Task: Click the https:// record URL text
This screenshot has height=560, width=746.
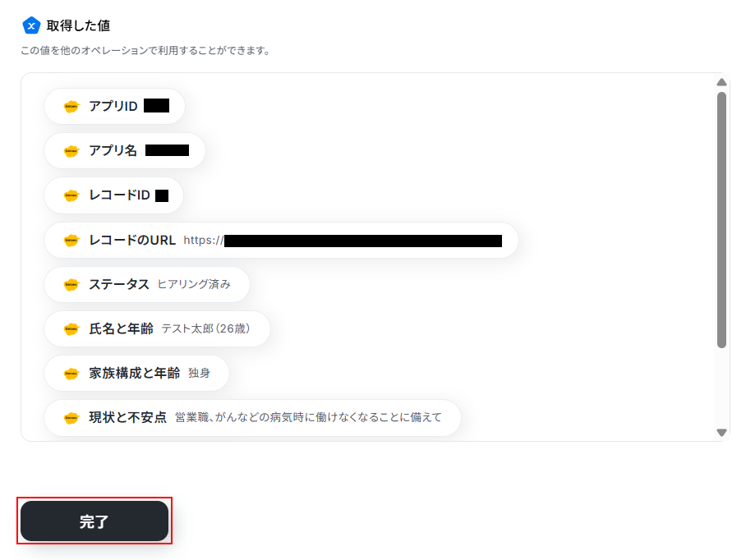Action: click(x=204, y=240)
